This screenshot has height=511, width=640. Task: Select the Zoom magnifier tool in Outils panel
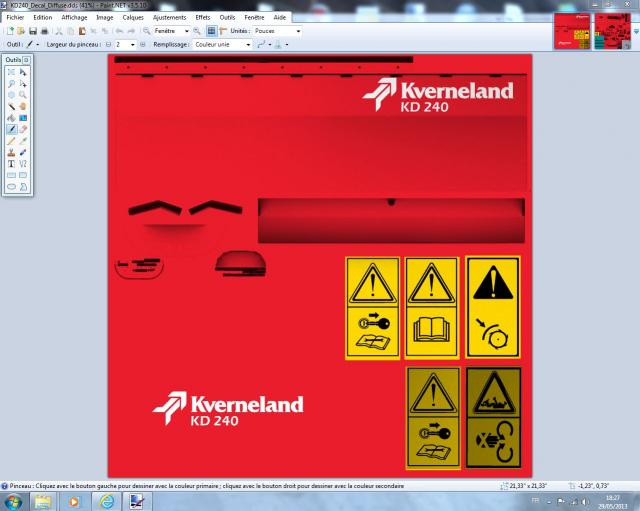tap(23, 95)
